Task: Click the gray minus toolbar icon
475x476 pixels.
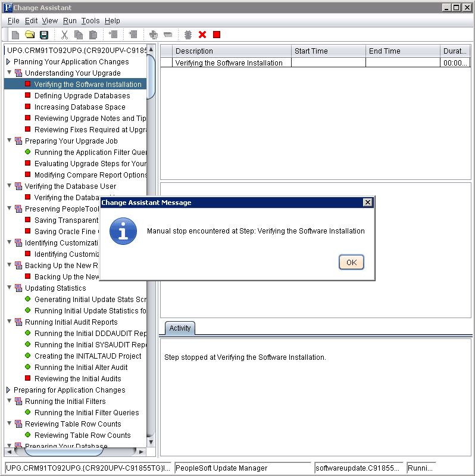Action: tap(168, 35)
